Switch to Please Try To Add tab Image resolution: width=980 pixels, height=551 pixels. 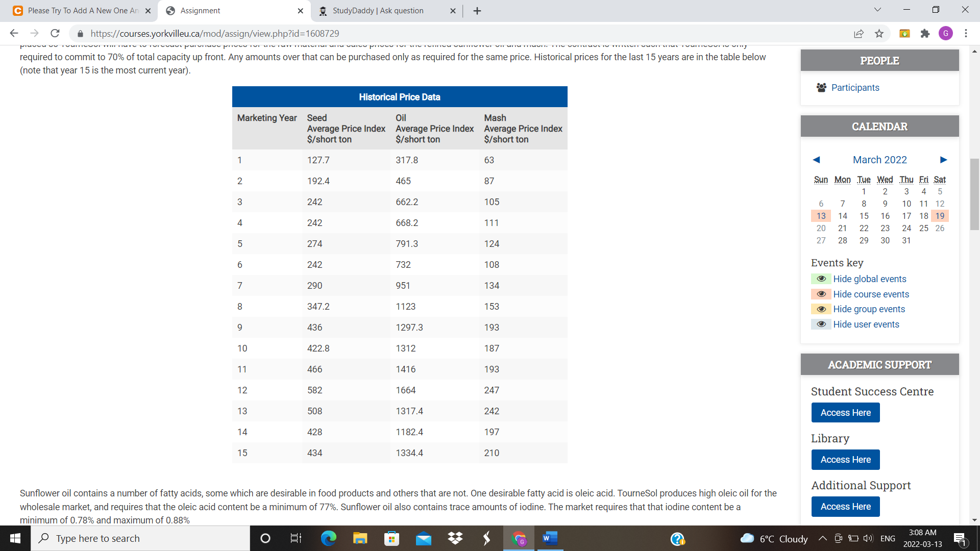(x=83, y=11)
